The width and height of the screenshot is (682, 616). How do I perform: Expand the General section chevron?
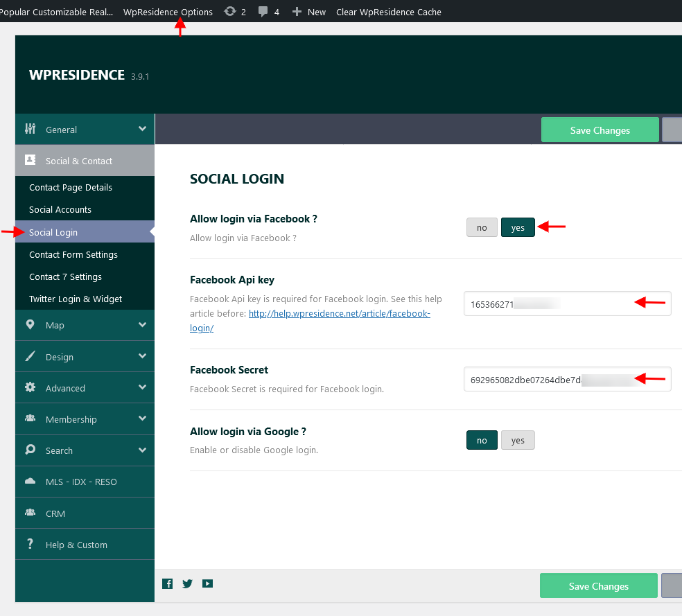tap(142, 129)
